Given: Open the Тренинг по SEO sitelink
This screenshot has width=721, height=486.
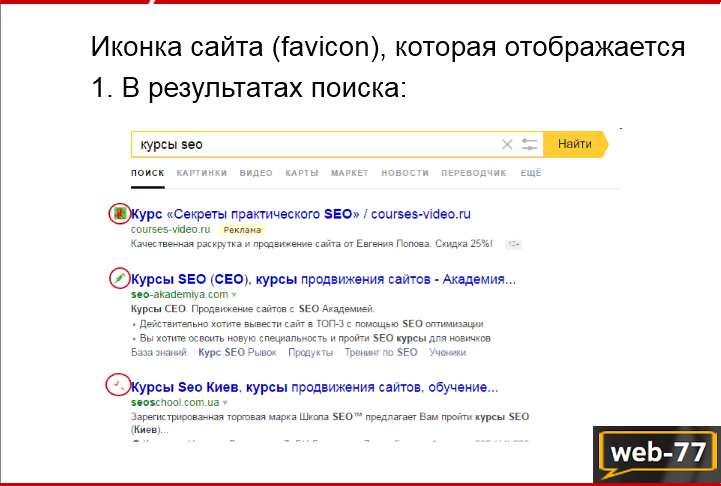Looking at the screenshot, I should pos(381,353).
